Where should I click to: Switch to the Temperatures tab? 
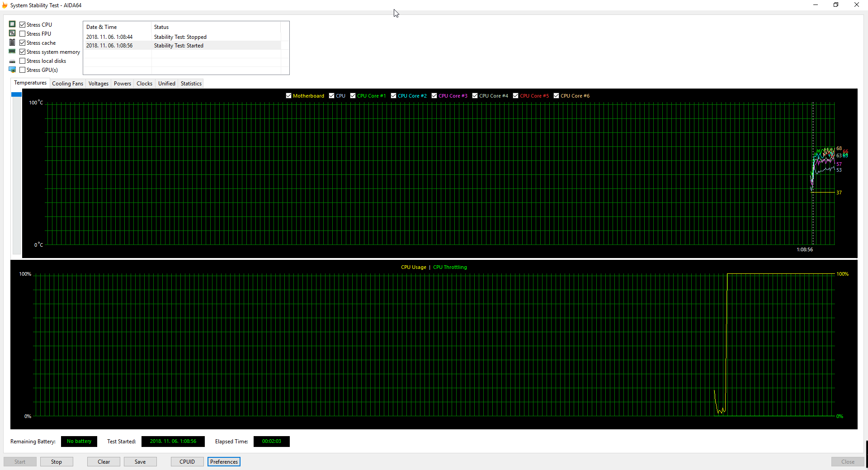(x=30, y=83)
